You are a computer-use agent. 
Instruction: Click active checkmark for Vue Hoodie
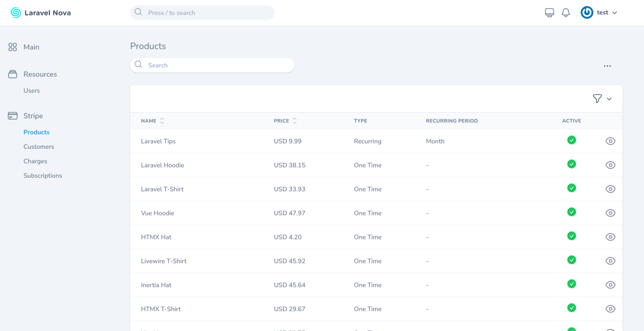pos(572,212)
